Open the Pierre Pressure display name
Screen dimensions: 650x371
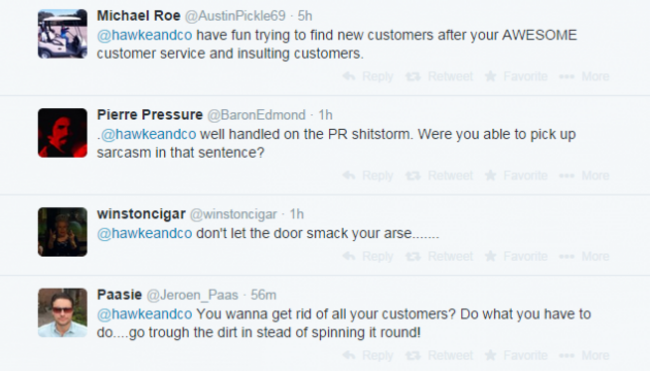click(x=150, y=115)
